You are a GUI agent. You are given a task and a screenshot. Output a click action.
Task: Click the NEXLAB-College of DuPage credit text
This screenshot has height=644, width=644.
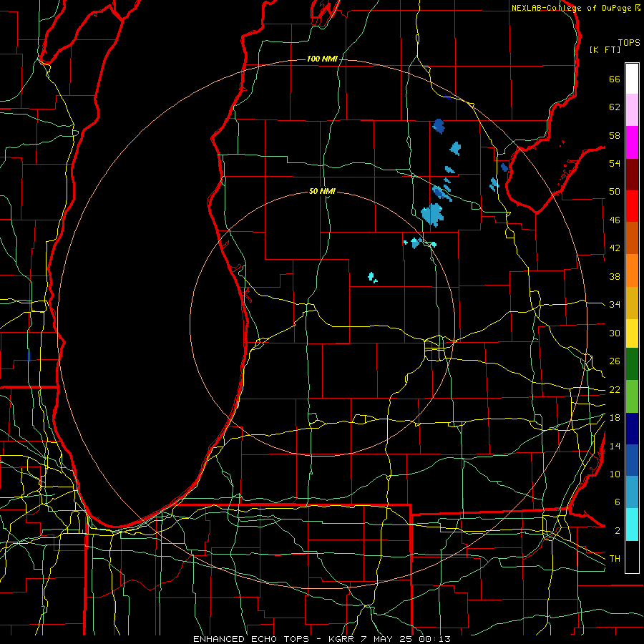click(572, 8)
